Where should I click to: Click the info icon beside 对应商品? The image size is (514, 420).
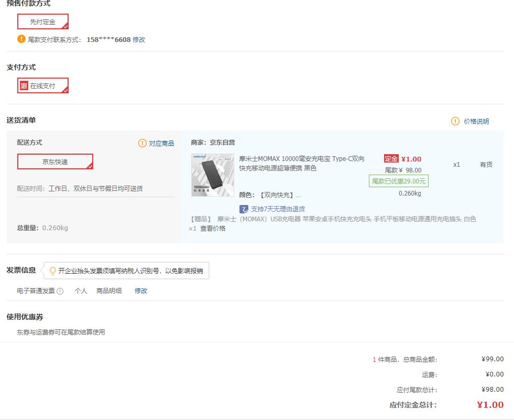(143, 143)
